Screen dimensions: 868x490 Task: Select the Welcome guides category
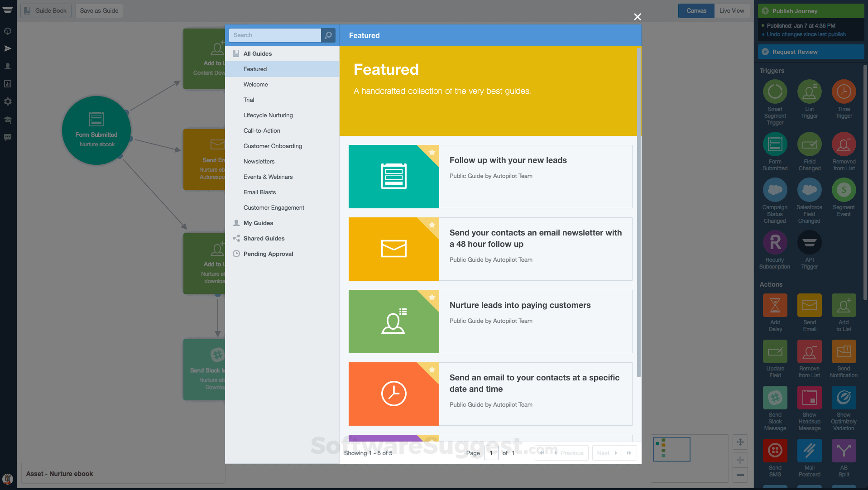pos(255,84)
